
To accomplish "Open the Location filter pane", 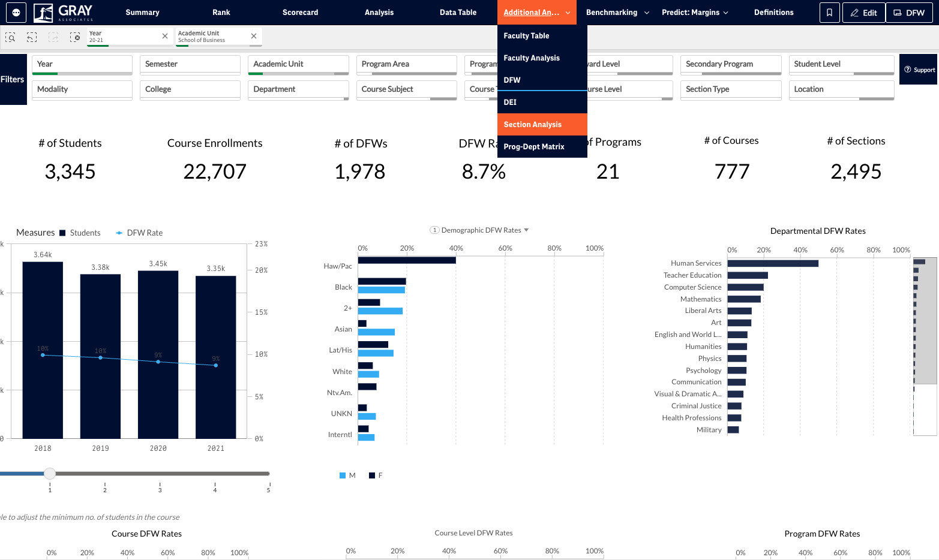I will click(842, 90).
